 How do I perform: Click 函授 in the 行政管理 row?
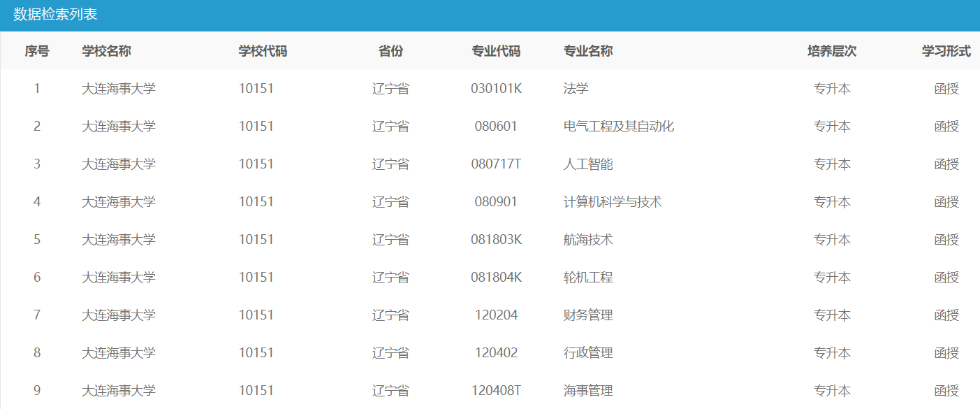946,353
